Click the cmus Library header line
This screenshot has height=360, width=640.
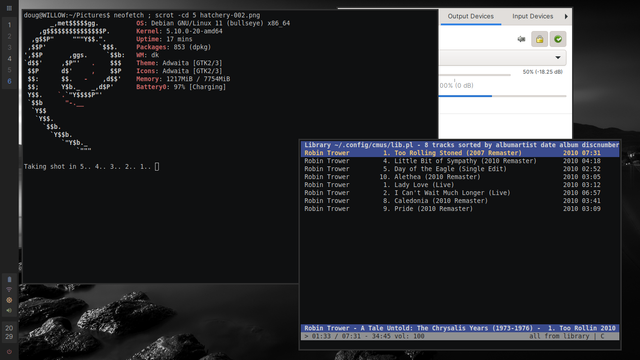click(x=460, y=145)
